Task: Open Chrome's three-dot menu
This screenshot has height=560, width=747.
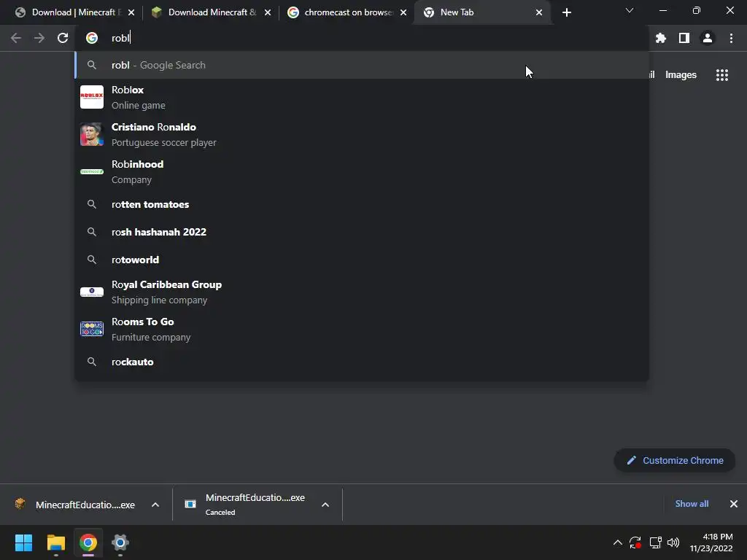Action: click(731, 38)
